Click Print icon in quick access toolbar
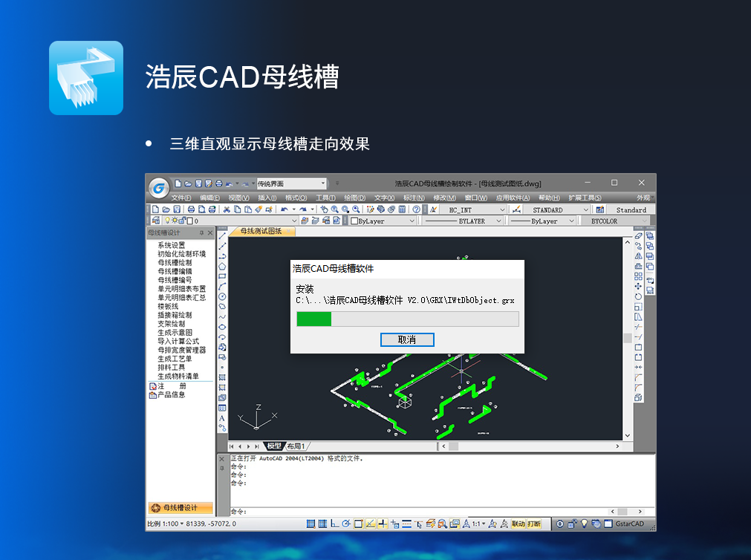 (218, 183)
